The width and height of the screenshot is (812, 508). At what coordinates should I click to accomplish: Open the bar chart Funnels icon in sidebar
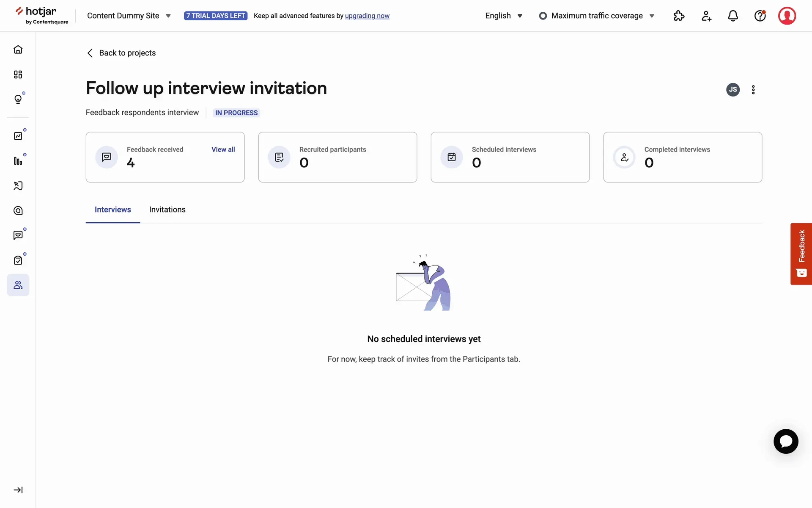[x=18, y=161]
